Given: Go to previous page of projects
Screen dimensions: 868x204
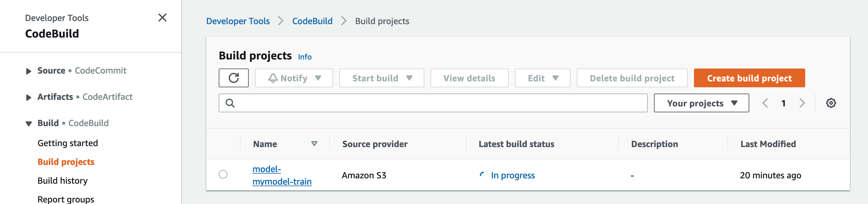Looking at the screenshot, I should pos(765,103).
